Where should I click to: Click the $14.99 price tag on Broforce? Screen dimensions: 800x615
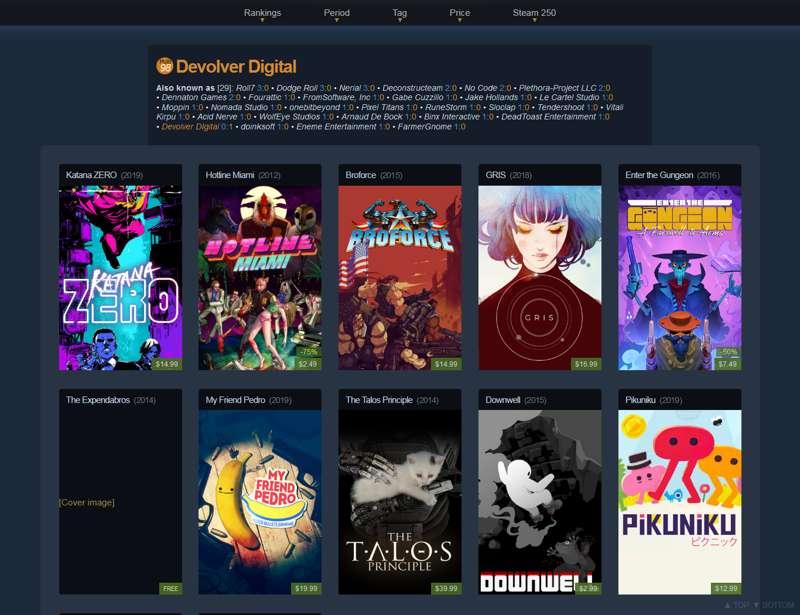(446, 364)
